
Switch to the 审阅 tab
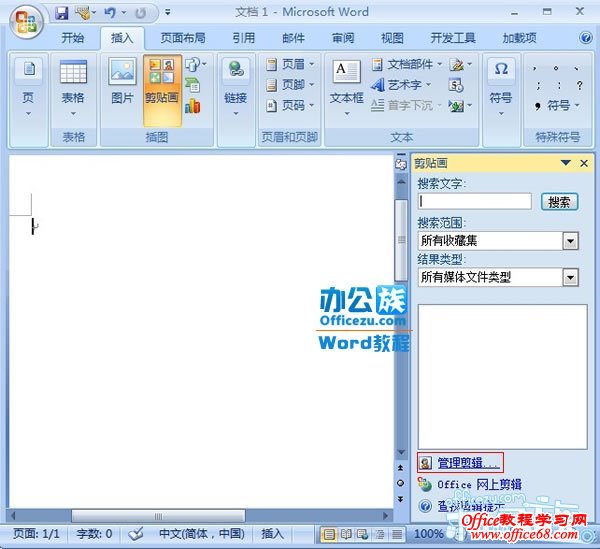(x=343, y=38)
